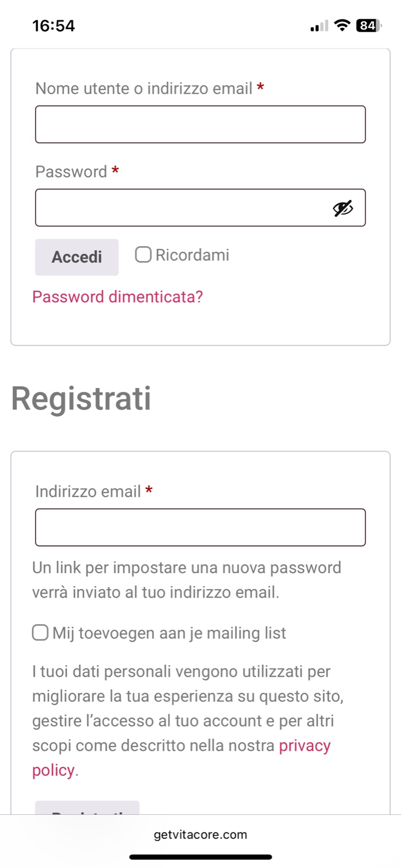Check the mailing list opt-in checkbox

pyautogui.click(x=40, y=633)
